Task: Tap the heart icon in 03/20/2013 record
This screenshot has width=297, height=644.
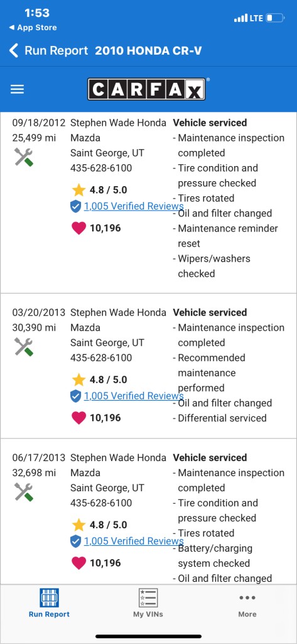Action: (x=78, y=418)
